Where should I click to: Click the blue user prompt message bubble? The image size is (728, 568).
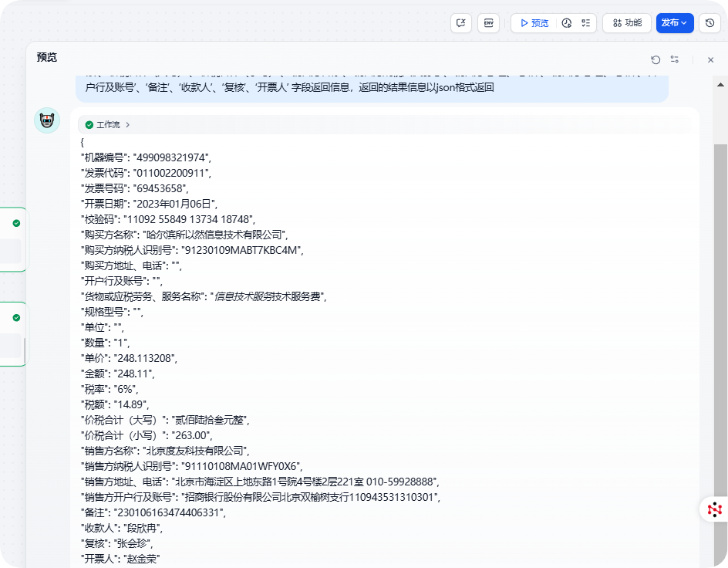click(x=372, y=88)
